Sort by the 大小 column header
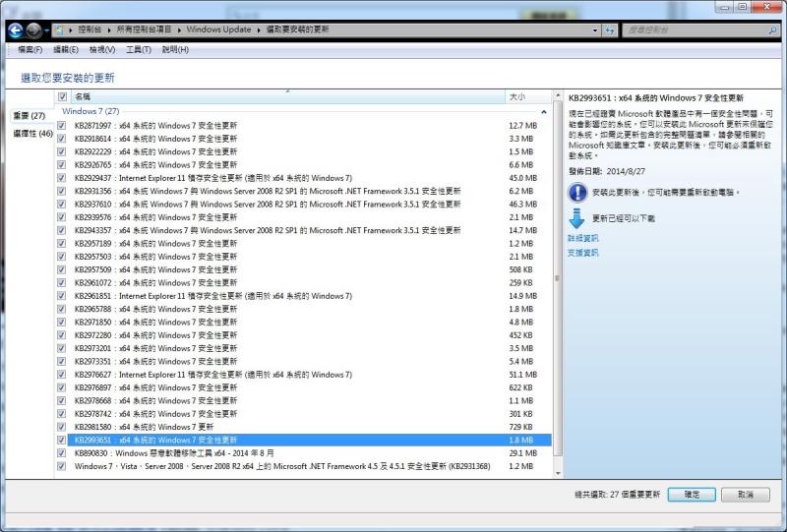This screenshot has height=532, width=787. point(528,96)
